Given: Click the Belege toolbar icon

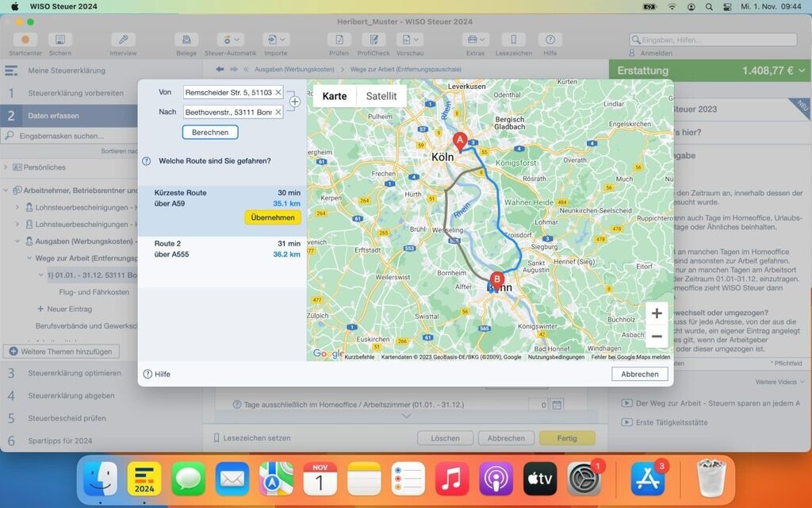Looking at the screenshot, I should (186, 40).
